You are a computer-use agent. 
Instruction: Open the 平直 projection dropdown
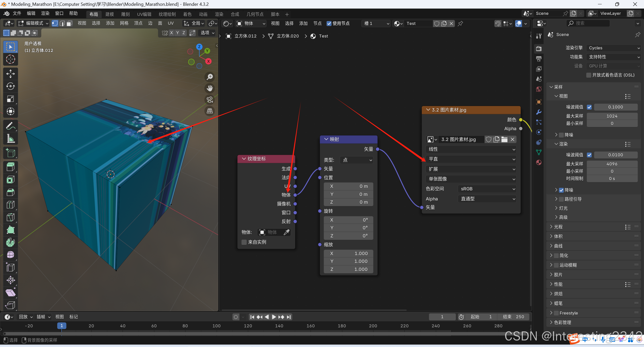471,159
